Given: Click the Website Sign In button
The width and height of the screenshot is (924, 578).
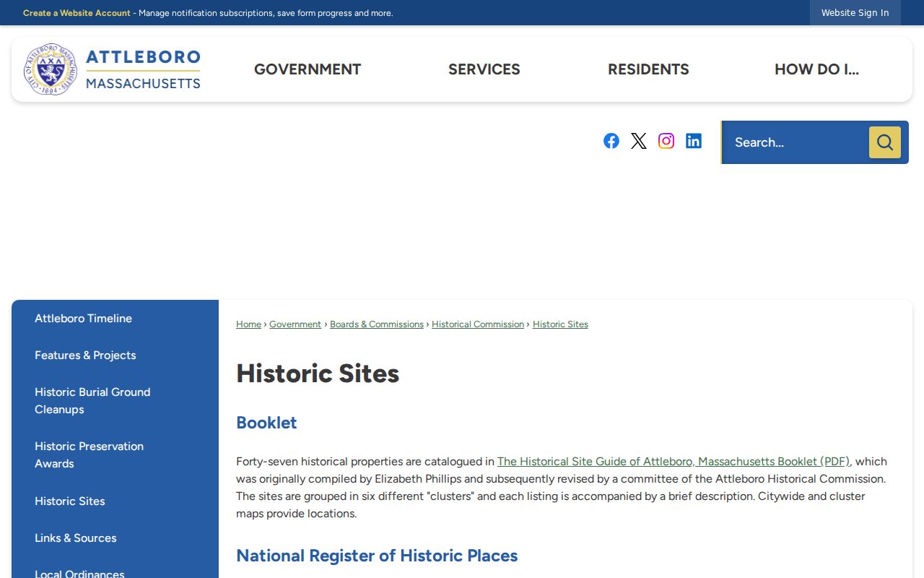Looking at the screenshot, I should 855,13.
